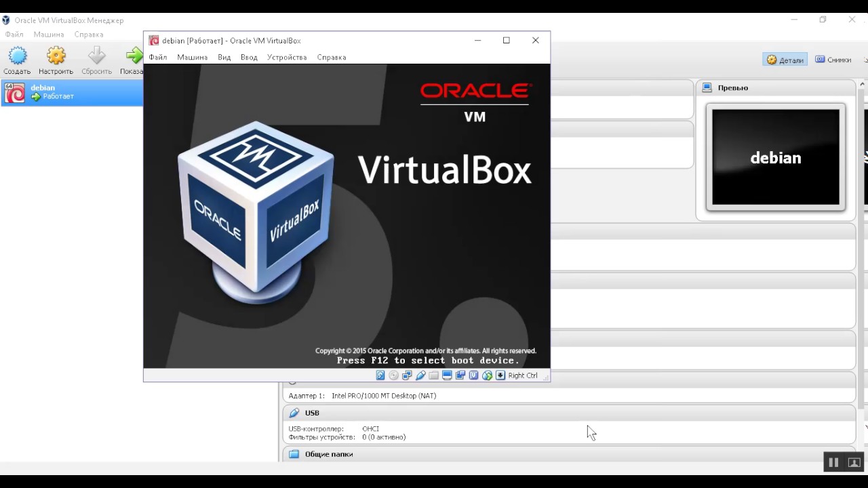Close the debian VM window
This screenshot has height=488, width=868.
(536, 40)
